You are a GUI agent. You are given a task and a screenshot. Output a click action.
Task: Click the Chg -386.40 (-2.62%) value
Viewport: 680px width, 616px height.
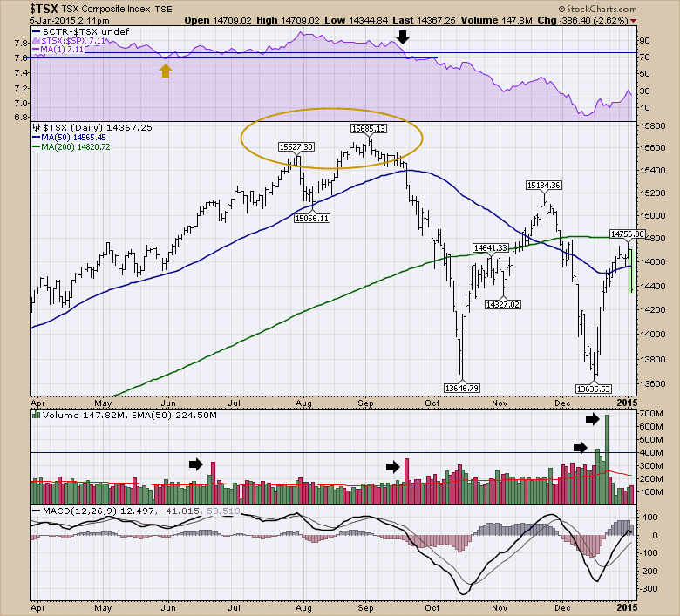(582, 20)
